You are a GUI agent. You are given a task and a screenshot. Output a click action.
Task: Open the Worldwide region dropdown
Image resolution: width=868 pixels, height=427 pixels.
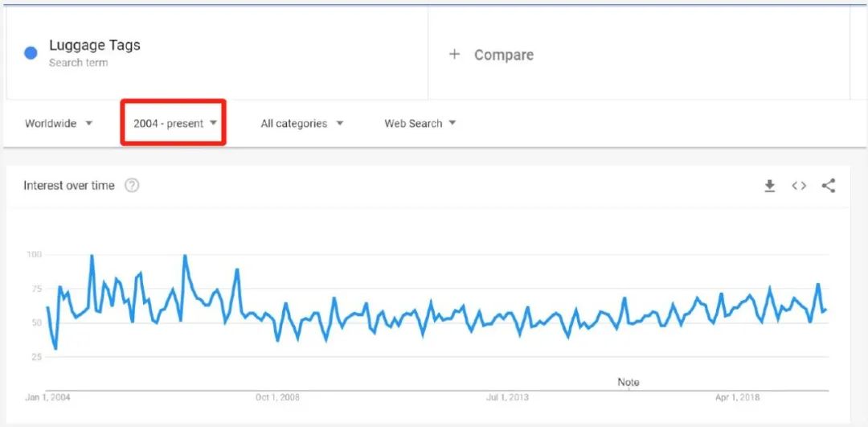point(59,123)
